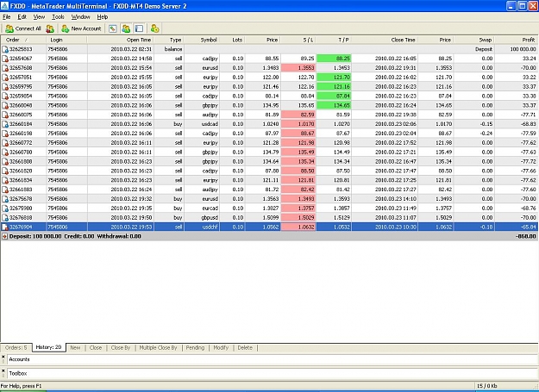
Task: Click the red S/L cell 1.3553
Action: [298, 67]
